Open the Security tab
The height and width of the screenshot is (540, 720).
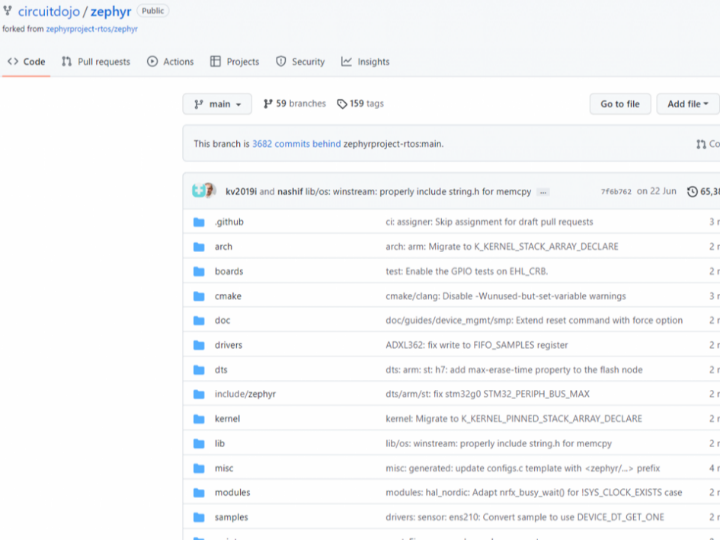click(x=300, y=62)
